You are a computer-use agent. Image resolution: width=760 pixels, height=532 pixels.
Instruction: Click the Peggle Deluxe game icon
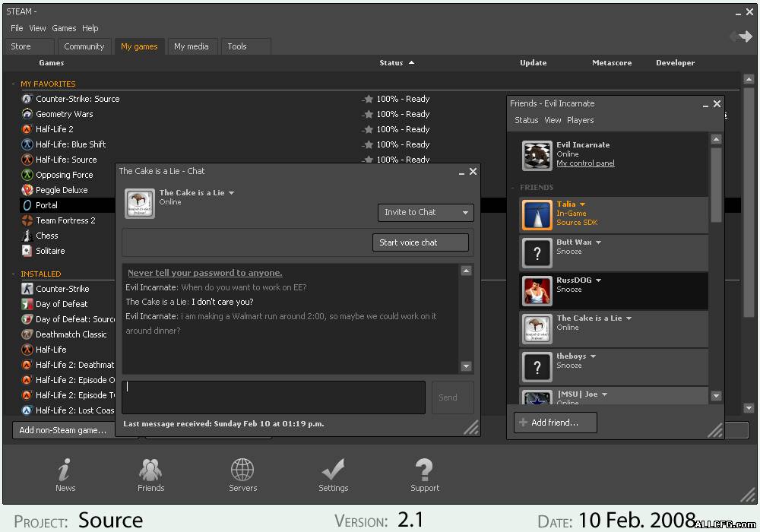coord(27,190)
